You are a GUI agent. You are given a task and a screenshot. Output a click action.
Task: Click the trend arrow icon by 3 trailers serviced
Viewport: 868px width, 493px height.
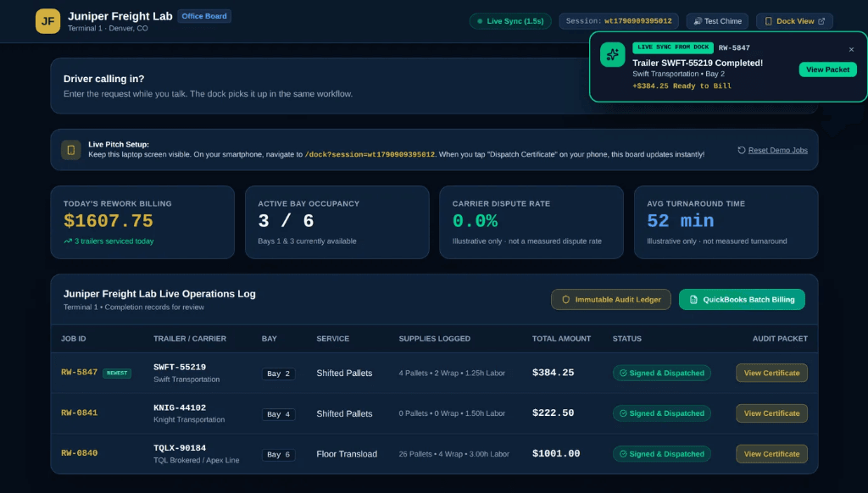(x=68, y=241)
